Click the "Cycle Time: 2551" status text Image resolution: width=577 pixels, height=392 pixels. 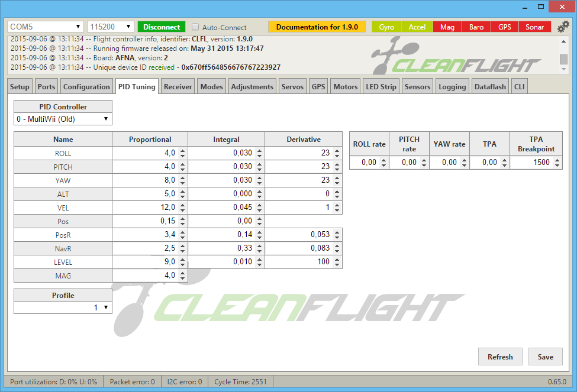click(240, 382)
